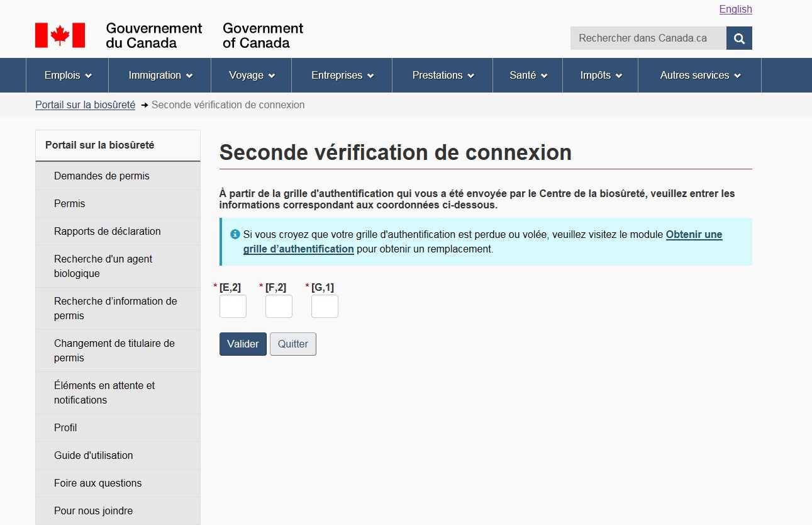The image size is (812, 525).
Task: Open the Santé dropdown menu
Action: 528,76
